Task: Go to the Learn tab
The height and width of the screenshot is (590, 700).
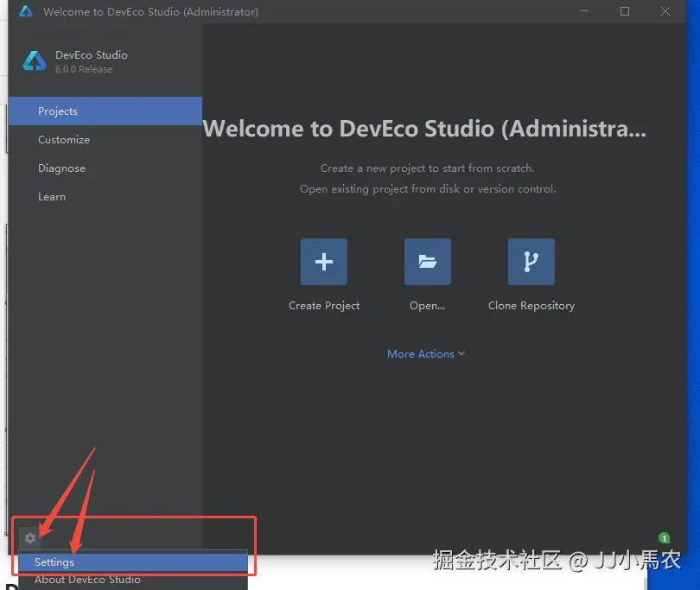Action: [105, 197]
